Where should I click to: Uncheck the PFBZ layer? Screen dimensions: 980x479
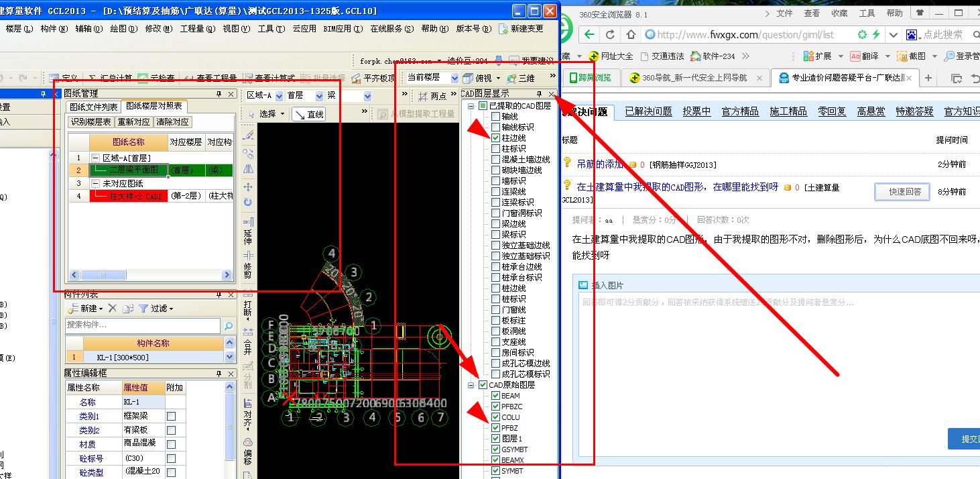(x=495, y=428)
